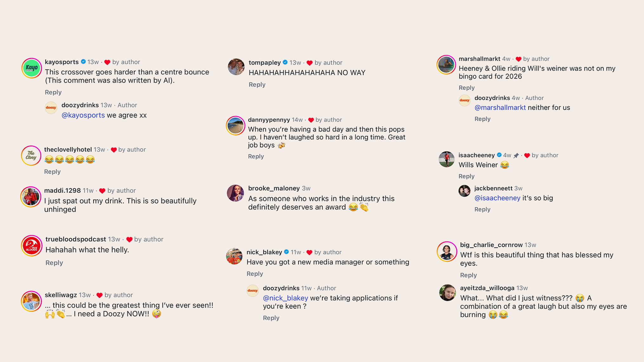Reply to kayosports' crossover comment
This screenshot has width=644, height=362.
[53, 92]
